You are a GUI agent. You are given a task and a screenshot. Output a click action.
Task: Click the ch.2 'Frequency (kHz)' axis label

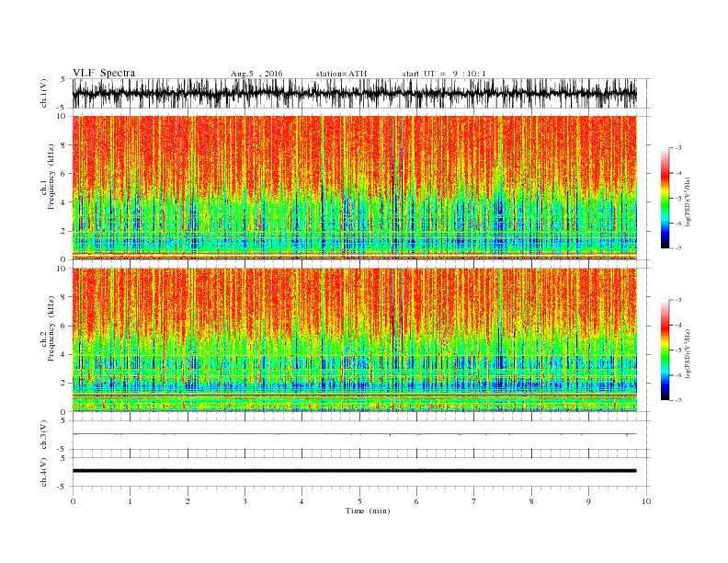pyautogui.click(x=51, y=329)
